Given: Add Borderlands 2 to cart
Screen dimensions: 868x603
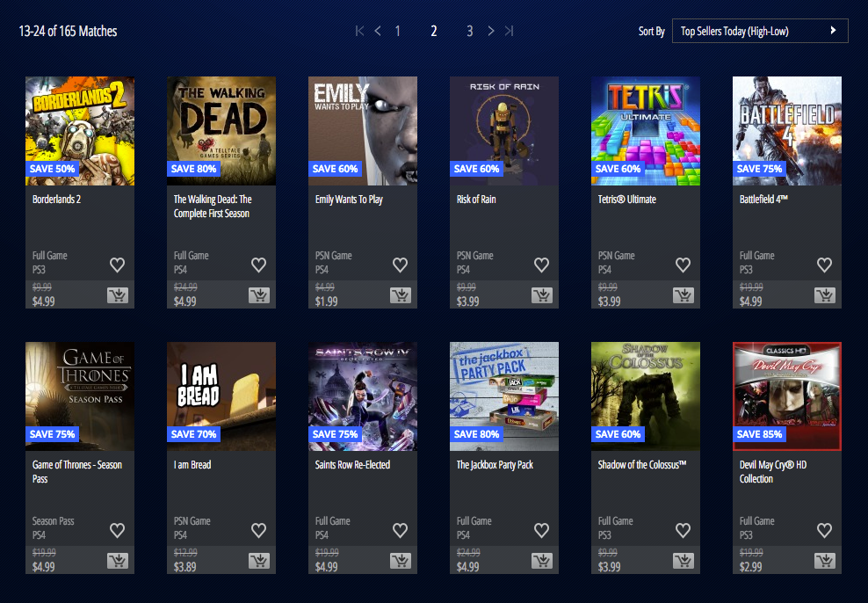Looking at the screenshot, I should 118,295.
